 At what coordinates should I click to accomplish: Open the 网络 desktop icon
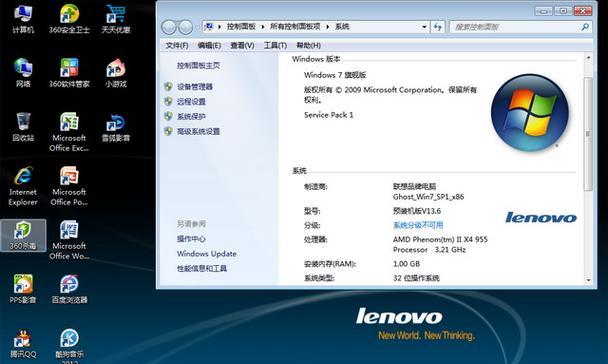tap(23, 72)
